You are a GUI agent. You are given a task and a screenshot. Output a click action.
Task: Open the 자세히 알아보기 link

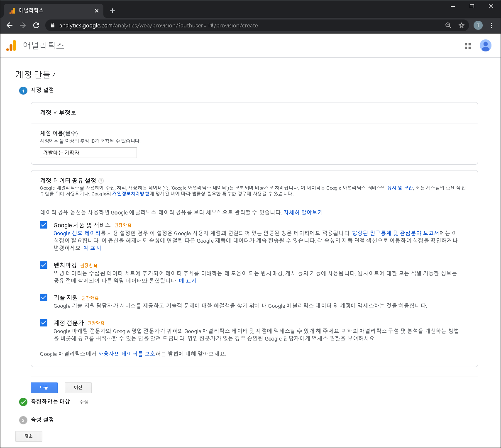pos(303,212)
